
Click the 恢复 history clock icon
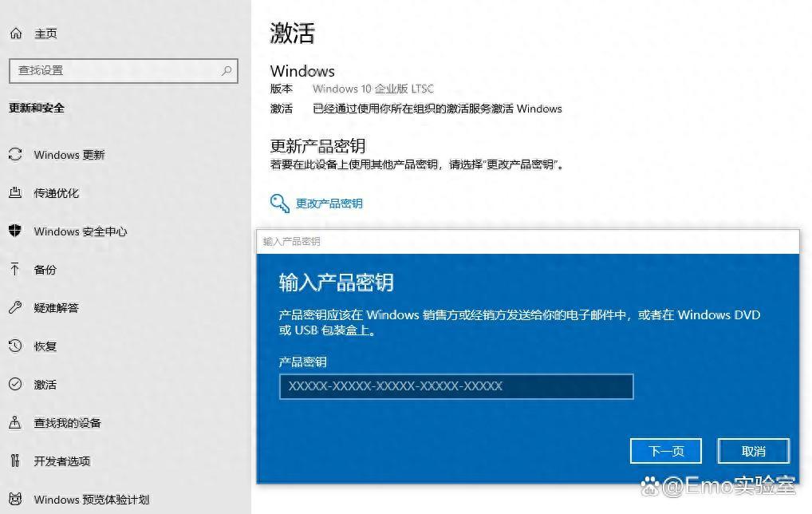[15, 346]
